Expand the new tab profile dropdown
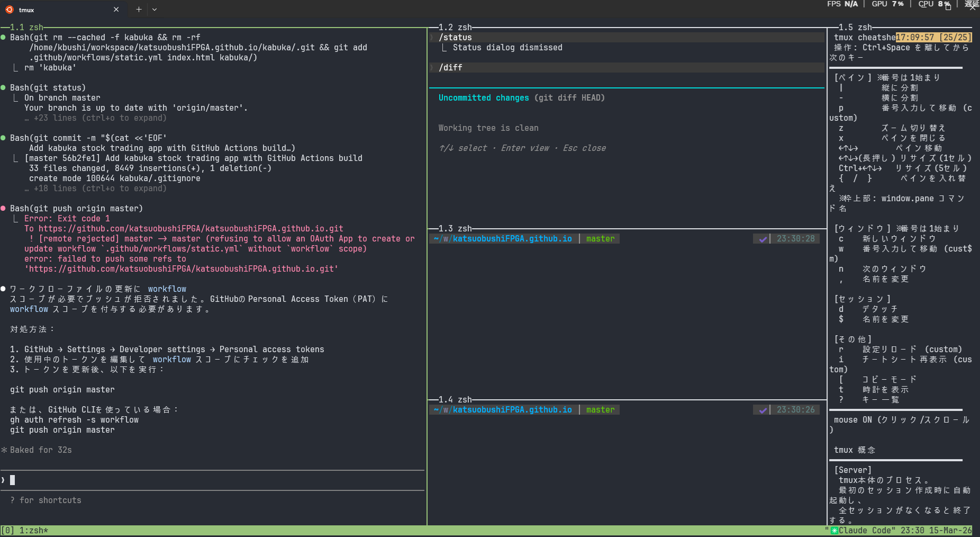Viewport: 980px width, 537px height. tap(155, 10)
